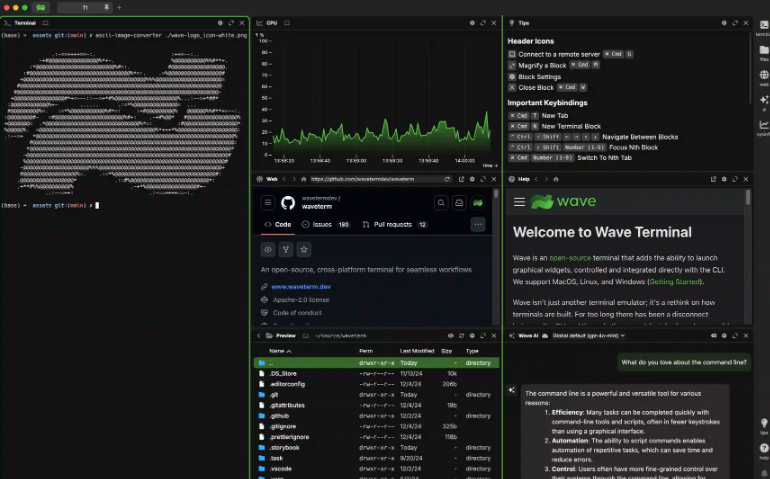Click the pin icon on tab T1
This screenshot has width=770, height=479.
(106, 7)
